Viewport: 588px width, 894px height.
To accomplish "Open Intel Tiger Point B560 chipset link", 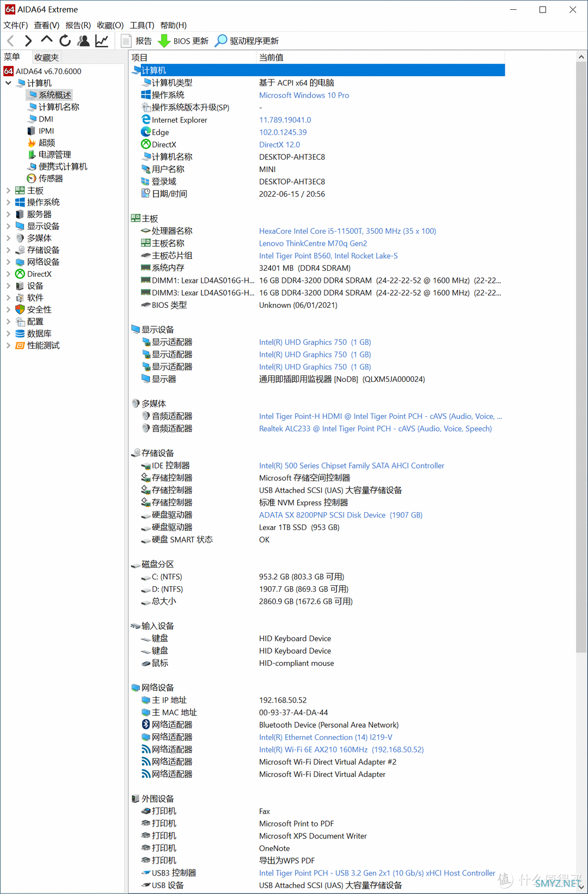I will point(328,256).
